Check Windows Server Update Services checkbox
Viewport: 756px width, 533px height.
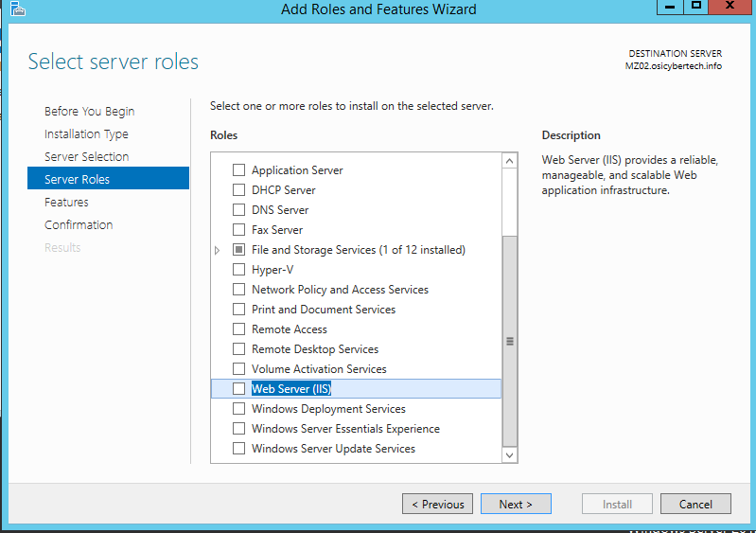(x=238, y=448)
